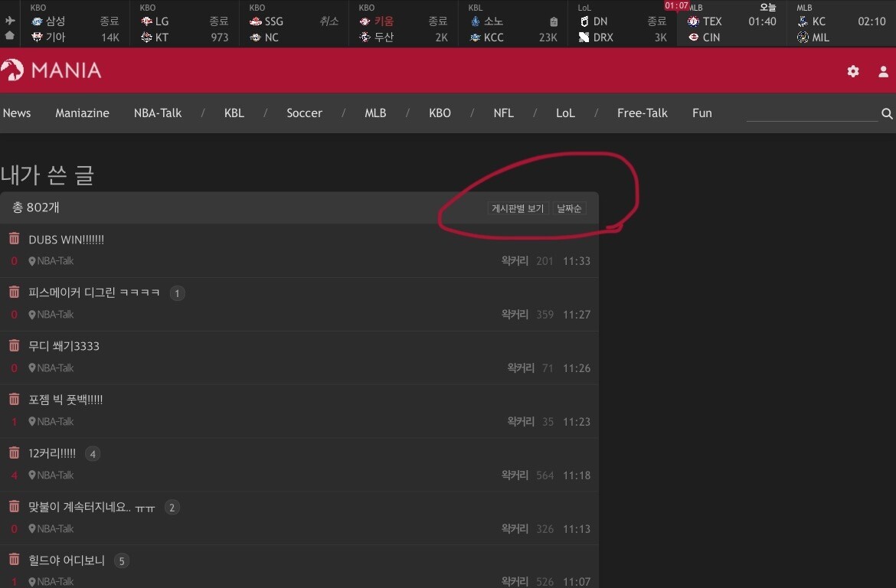Click the 날짜순 sort button

(x=569, y=208)
